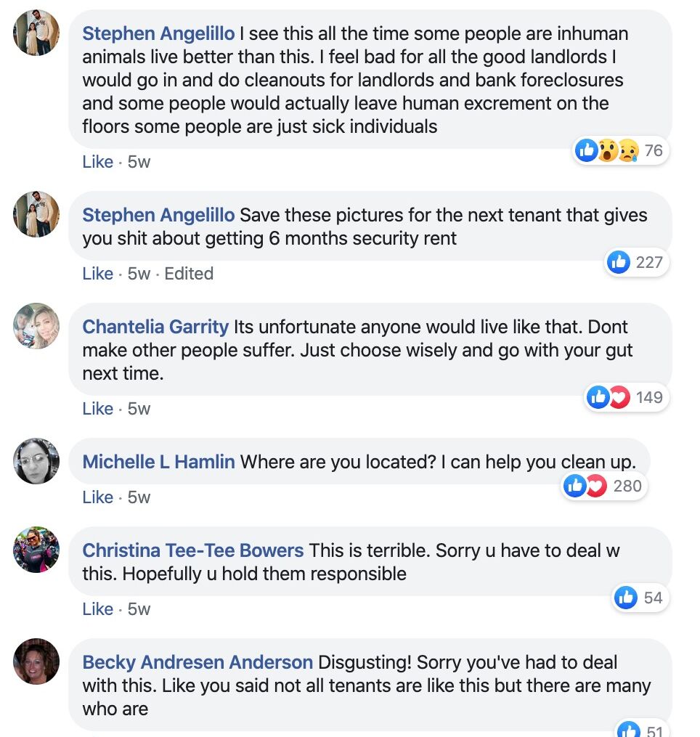Image resolution: width=700 pixels, height=737 pixels.
Task: Open the 227 likes thumbs-up reaction icon
Action: tap(618, 262)
